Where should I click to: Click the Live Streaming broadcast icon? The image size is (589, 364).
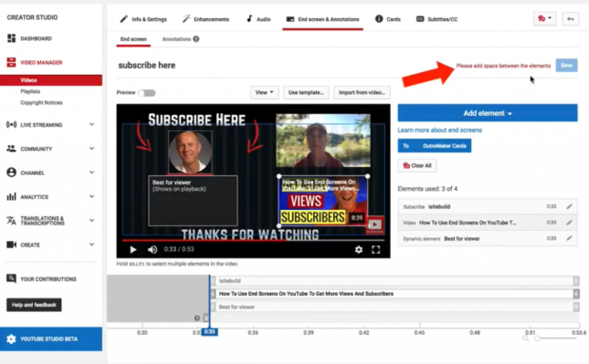click(11, 125)
